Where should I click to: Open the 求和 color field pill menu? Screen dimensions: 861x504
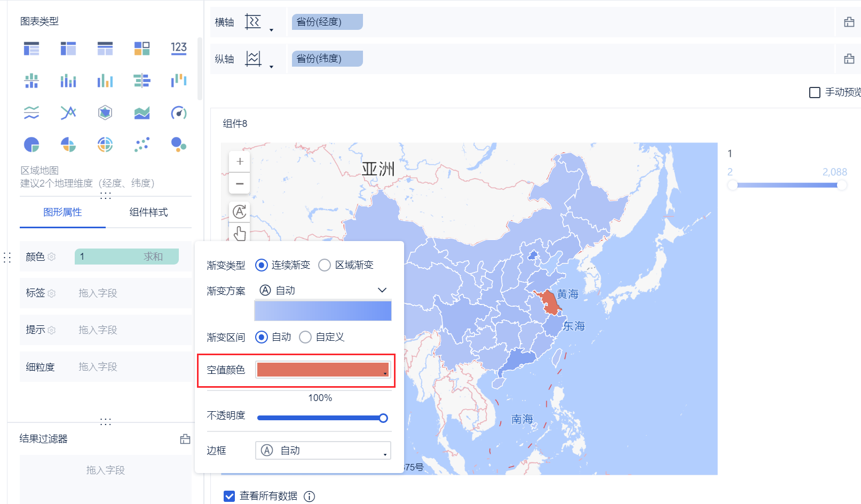click(127, 257)
